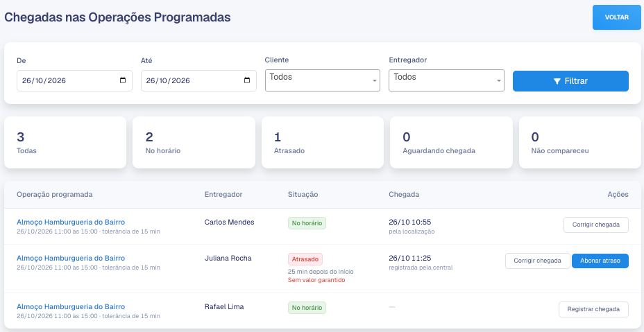Click the Rafael Lima name
The image size is (644, 332).
pos(224,306)
